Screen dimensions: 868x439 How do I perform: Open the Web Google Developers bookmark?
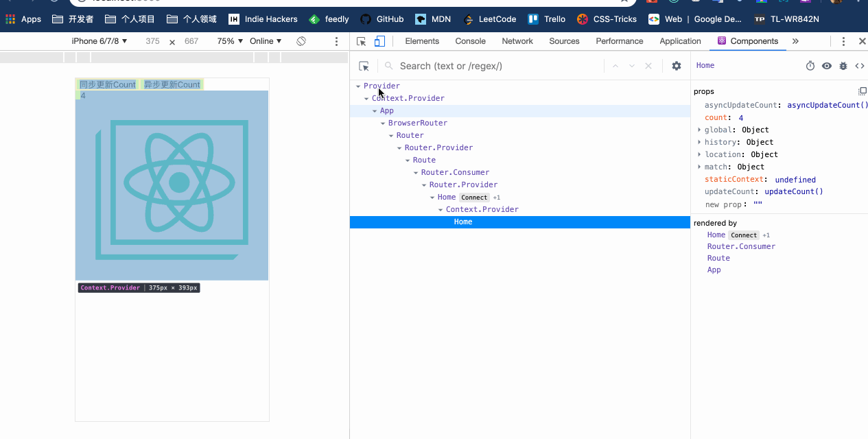pos(695,19)
